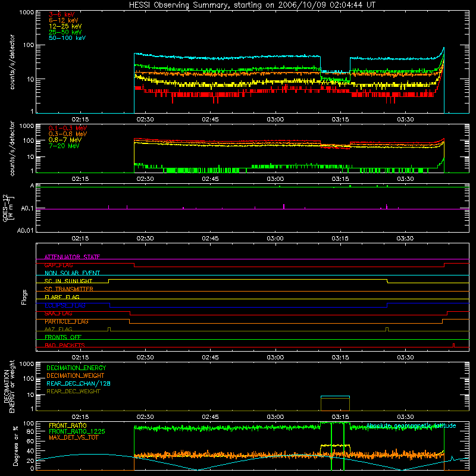The height and width of the screenshot is (476, 476).
Task: Select the green 25-50 keV legend entry
Action: 65,32
